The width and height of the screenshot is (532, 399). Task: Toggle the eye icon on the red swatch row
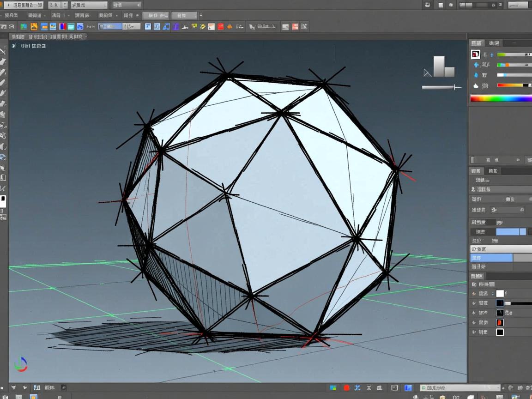click(474, 322)
